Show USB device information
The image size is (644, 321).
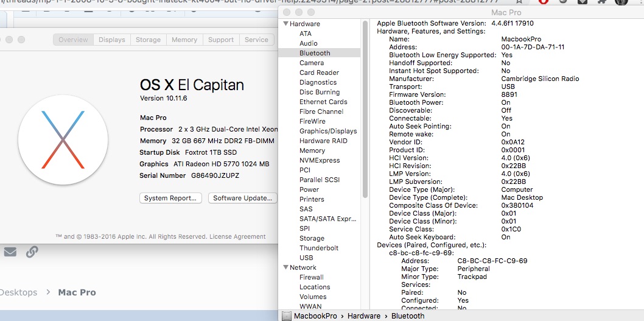(306, 258)
